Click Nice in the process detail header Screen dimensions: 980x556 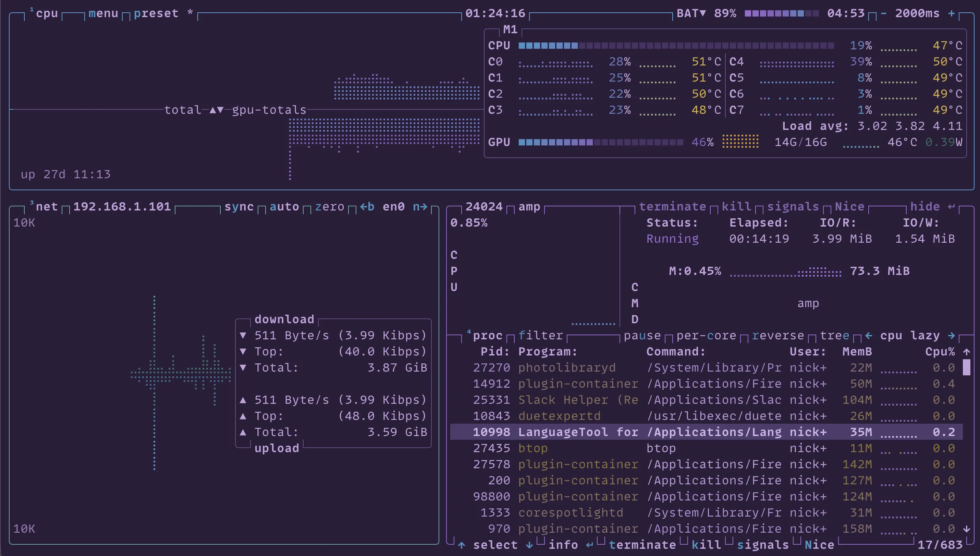click(849, 207)
